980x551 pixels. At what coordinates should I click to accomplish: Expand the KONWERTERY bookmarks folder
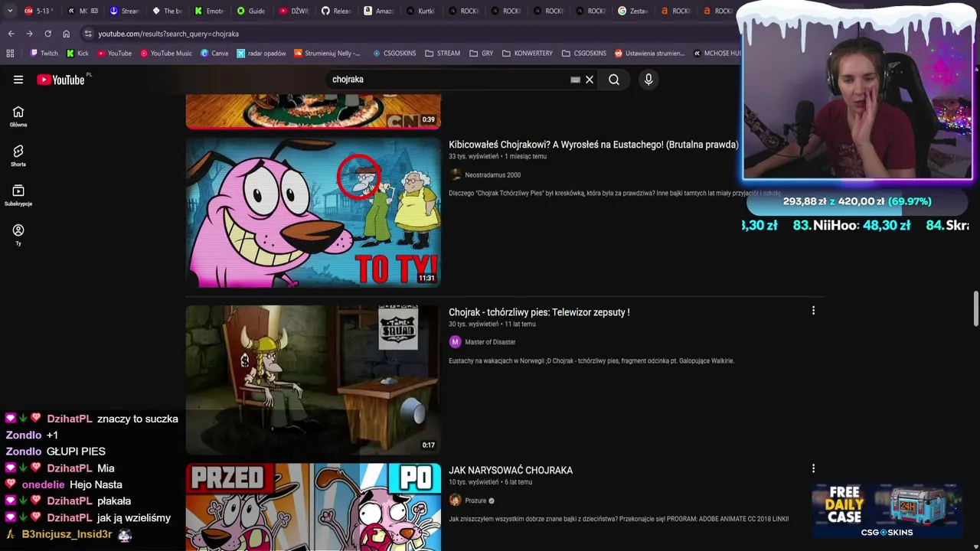point(528,54)
